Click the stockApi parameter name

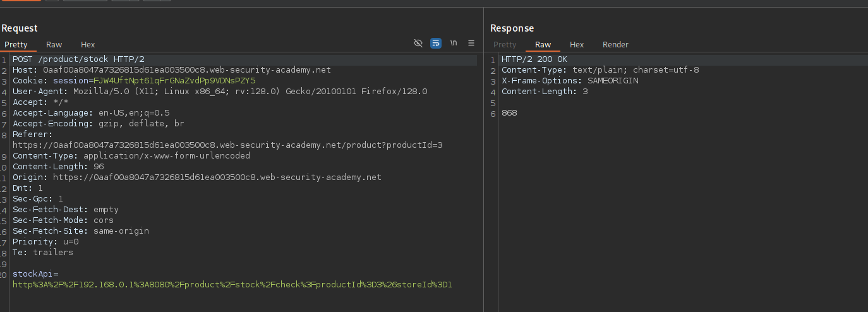35,274
